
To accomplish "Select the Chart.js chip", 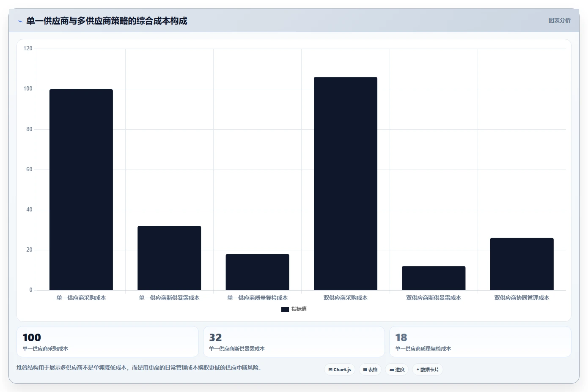I will pyautogui.click(x=340, y=370).
